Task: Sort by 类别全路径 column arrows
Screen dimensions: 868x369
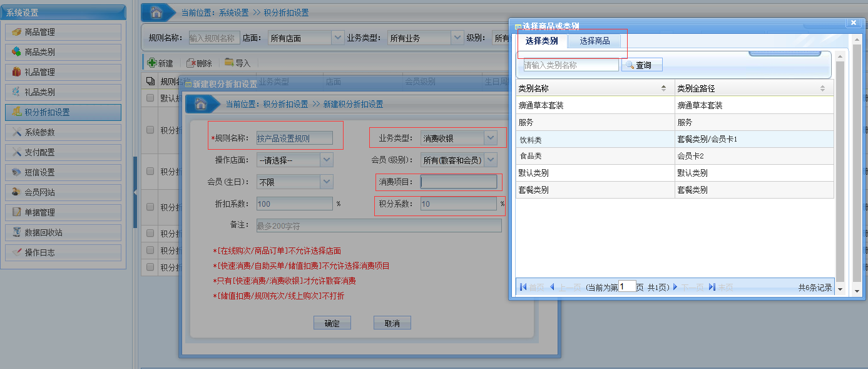Action: point(823,89)
